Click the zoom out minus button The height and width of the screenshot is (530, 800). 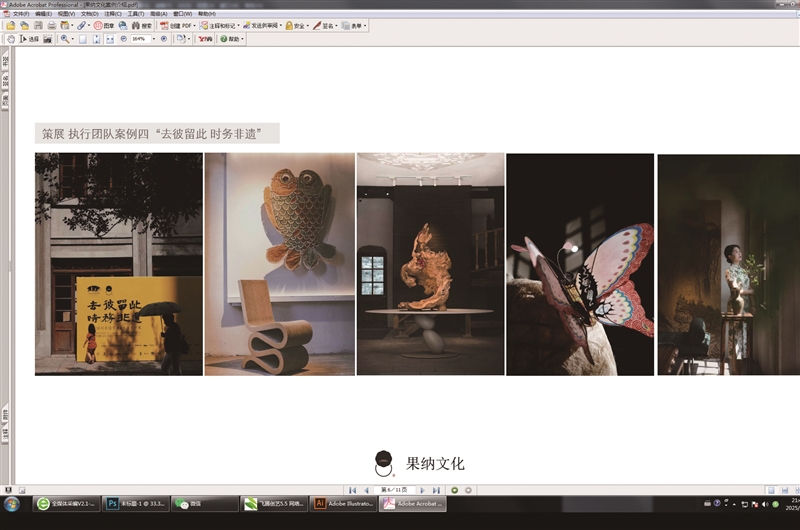point(123,39)
